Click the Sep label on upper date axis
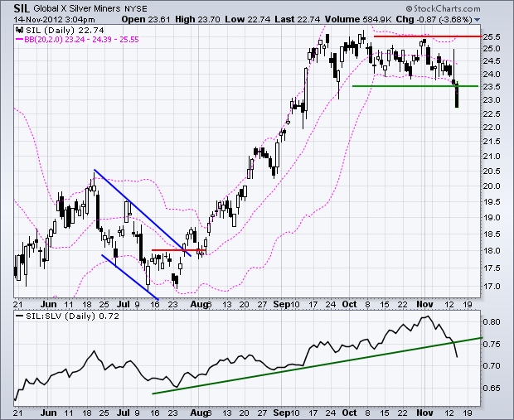This screenshot has width=514, height=420. tap(281, 304)
